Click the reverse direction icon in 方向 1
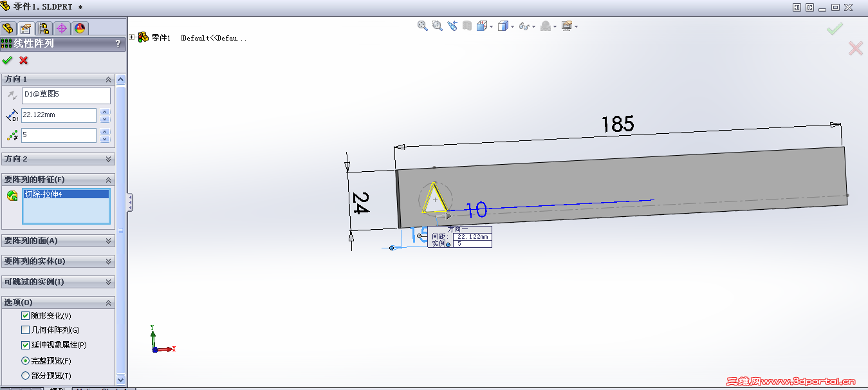The image size is (868, 390). point(12,95)
